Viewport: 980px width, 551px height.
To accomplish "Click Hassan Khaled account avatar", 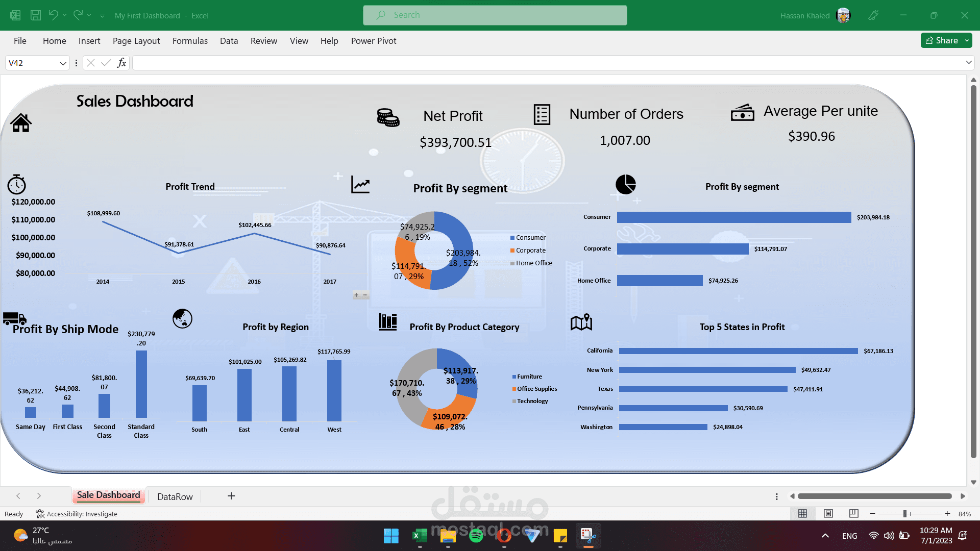I will (x=844, y=15).
